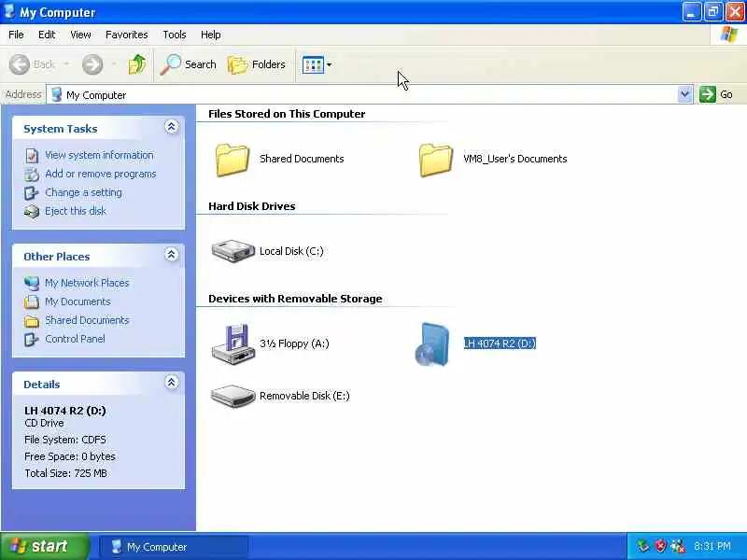747x560 pixels.
Task: Open the Views dropdown arrow
Action: (330, 64)
